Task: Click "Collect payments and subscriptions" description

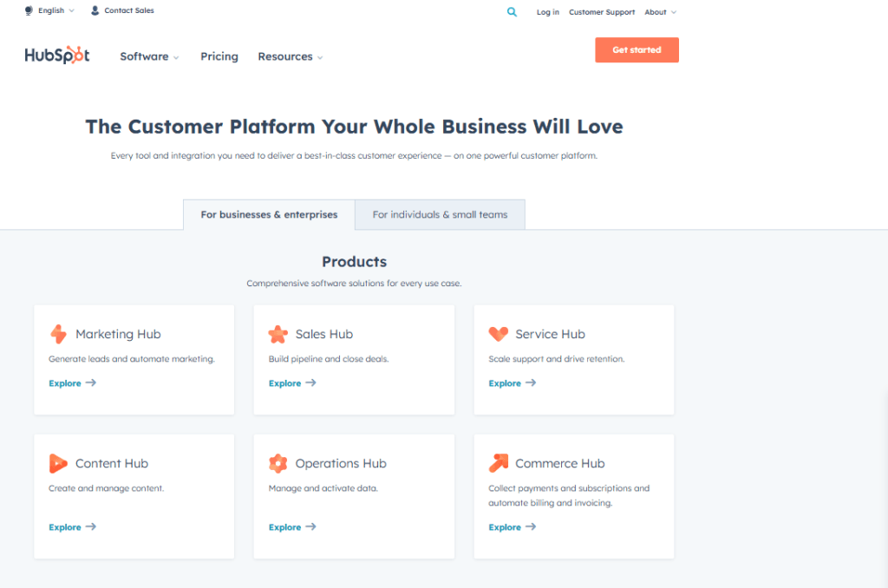Action: click(569, 496)
